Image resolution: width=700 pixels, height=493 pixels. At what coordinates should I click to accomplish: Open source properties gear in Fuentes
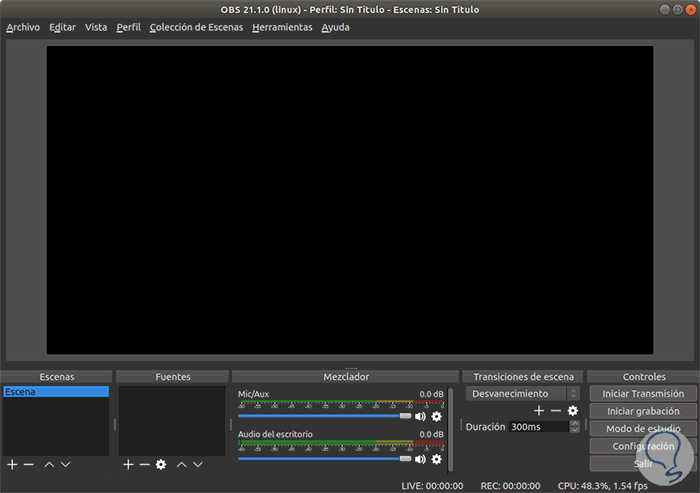click(161, 465)
